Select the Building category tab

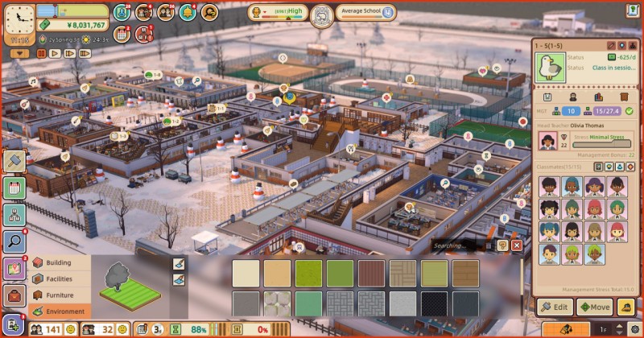(60, 262)
